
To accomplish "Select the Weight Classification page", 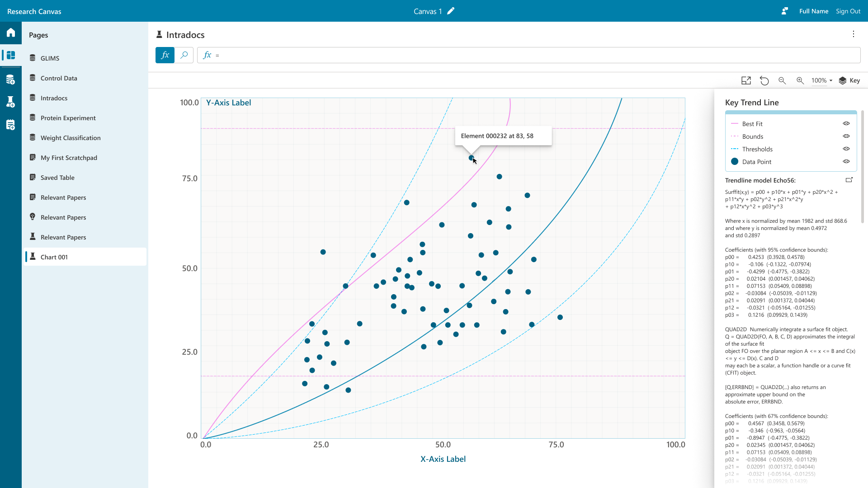I will [71, 138].
